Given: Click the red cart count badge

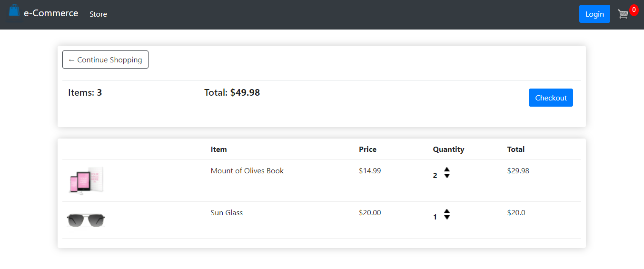Looking at the screenshot, I should 634,10.
